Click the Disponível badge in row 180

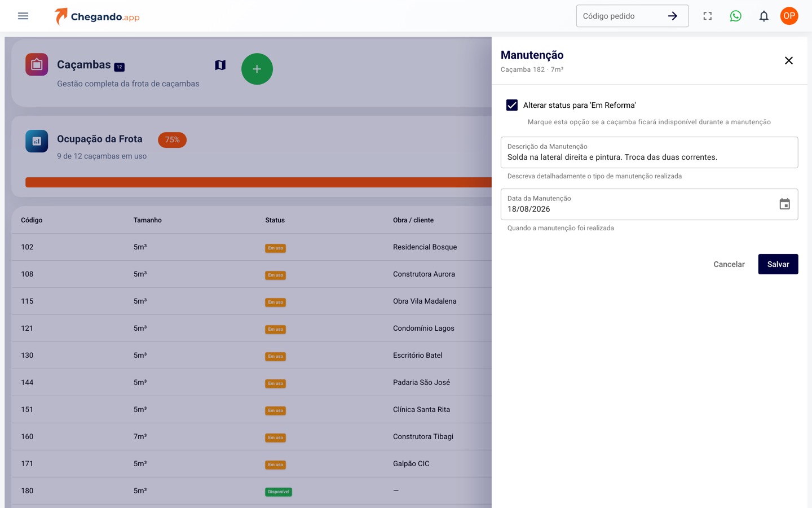[x=279, y=492]
